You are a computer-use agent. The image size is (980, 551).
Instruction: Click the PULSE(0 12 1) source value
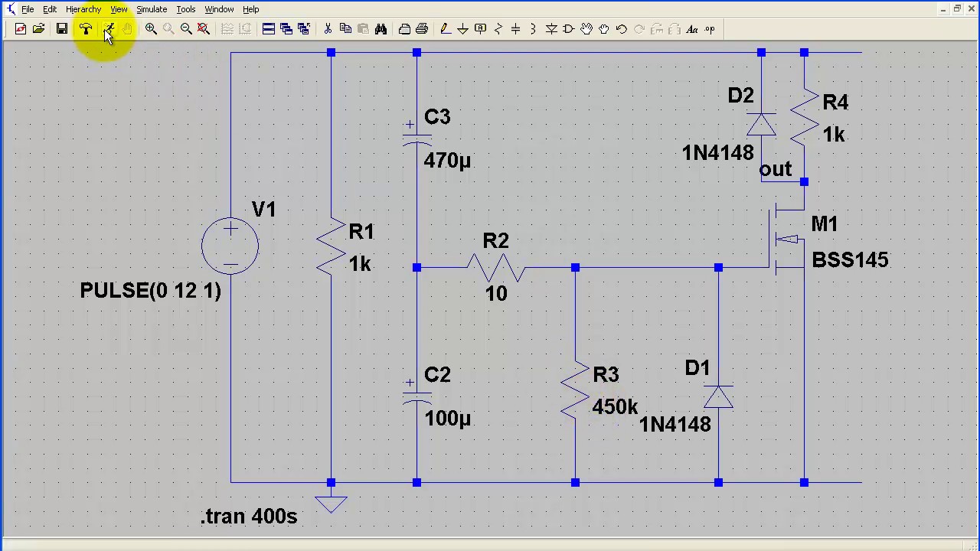151,291
